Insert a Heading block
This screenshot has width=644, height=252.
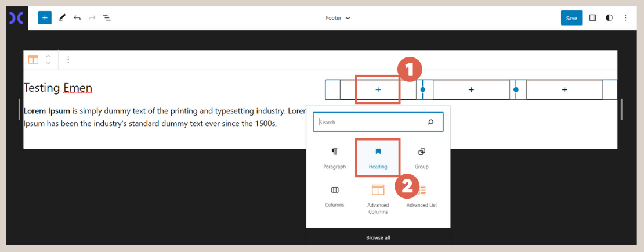tap(378, 158)
